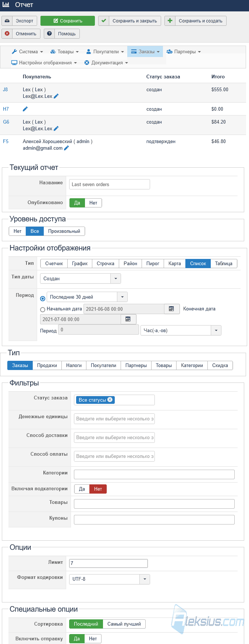Image resolution: width=249 pixels, height=644 pixels.
Task: Select the Последние 30 дней period radio button
Action: [x=43, y=298]
